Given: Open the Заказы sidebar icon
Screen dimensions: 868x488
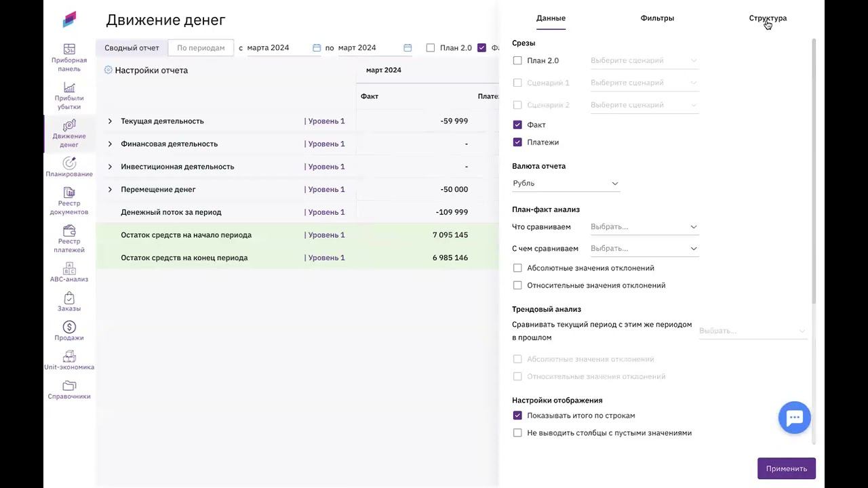Looking at the screenshot, I should pyautogui.click(x=69, y=298).
